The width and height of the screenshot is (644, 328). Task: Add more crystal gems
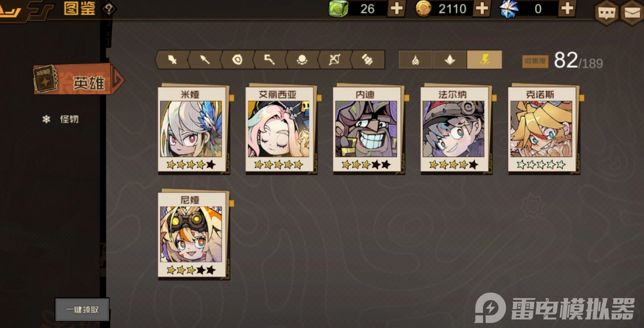tap(567, 9)
